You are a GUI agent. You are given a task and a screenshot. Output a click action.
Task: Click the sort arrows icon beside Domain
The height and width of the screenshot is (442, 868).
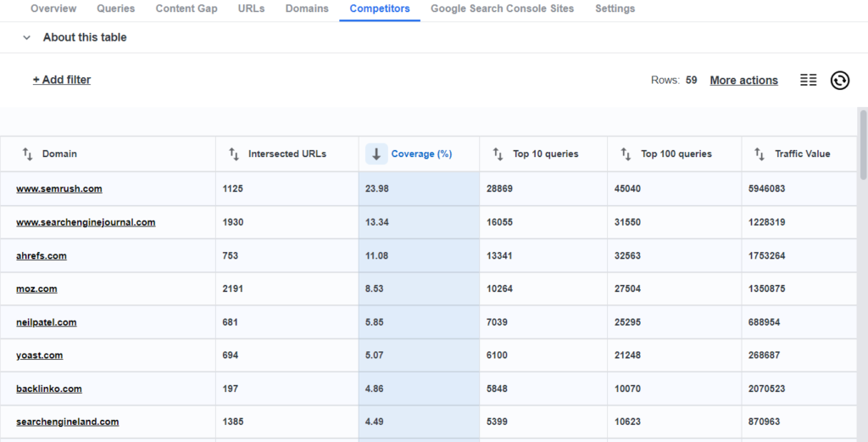coord(27,154)
